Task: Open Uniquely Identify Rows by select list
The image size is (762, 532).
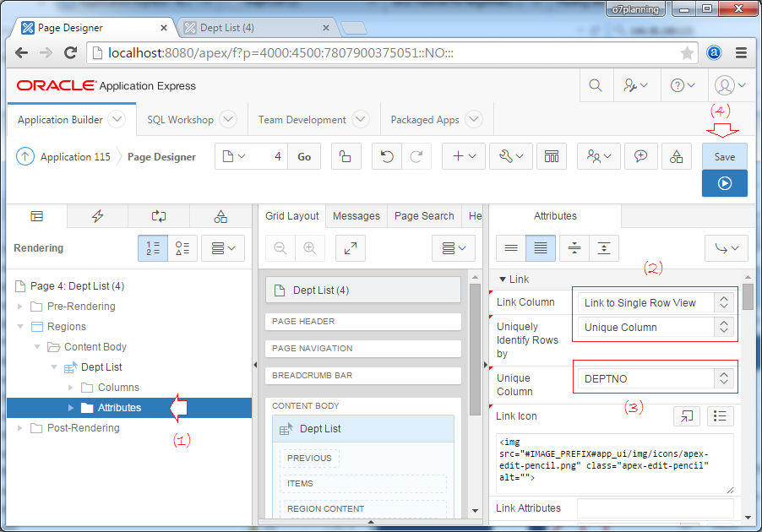Action: (x=655, y=328)
